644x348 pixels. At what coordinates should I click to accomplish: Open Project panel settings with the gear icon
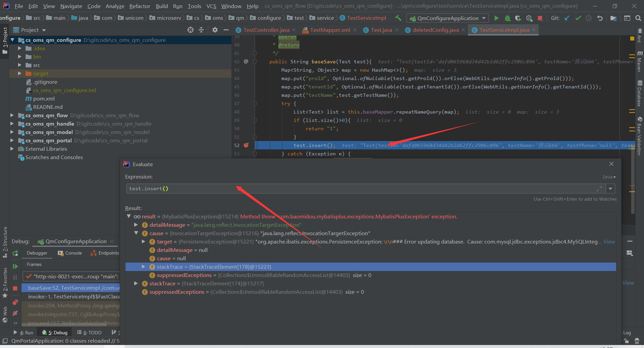coord(215,30)
